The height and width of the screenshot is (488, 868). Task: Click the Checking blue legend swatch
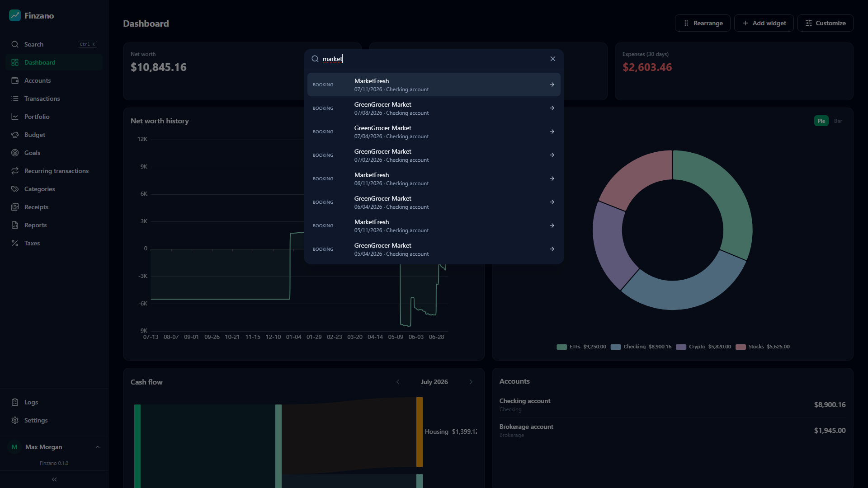pyautogui.click(x=615, y=347)
